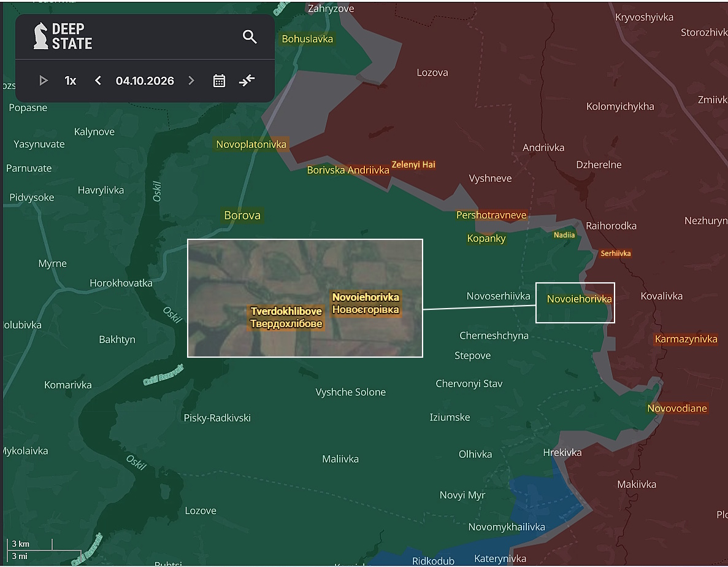
Task: Select the Novoiehorivka map label
Action: point(579,299)
